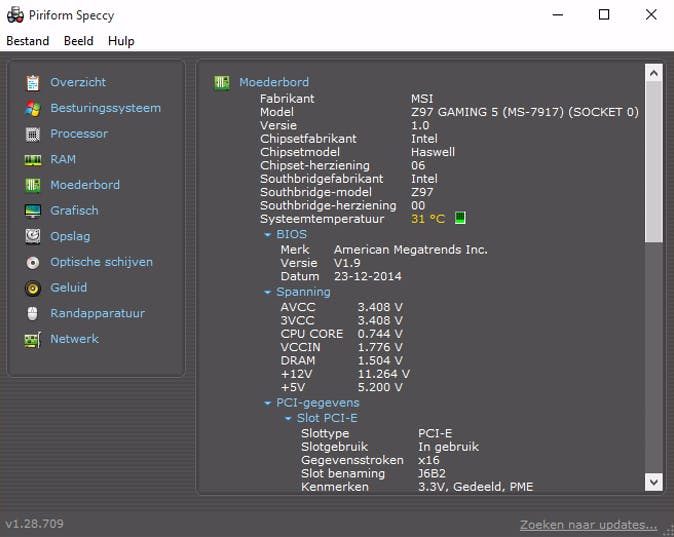Click scrollbar up arrow

654,73
